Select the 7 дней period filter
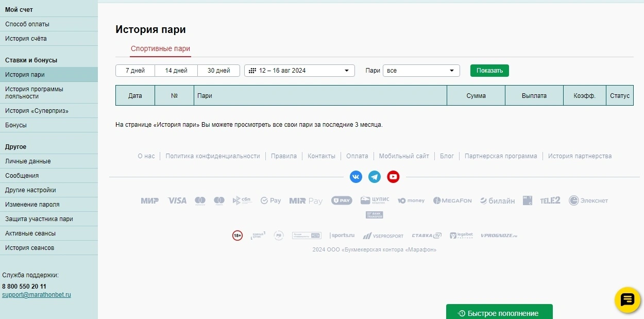This screenshot has width=644, height=319. (134, 70)
